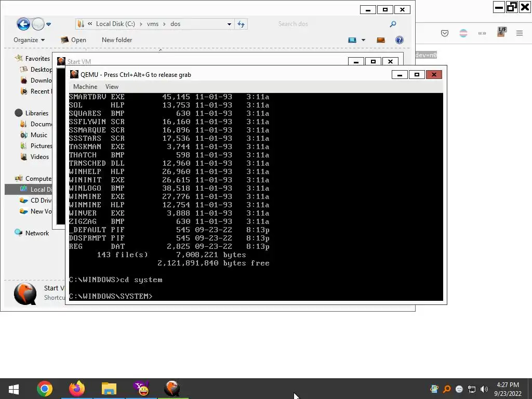Viewport: 532px width, 399px height.
Task: Create a New folder
Action: click(117, 39)
